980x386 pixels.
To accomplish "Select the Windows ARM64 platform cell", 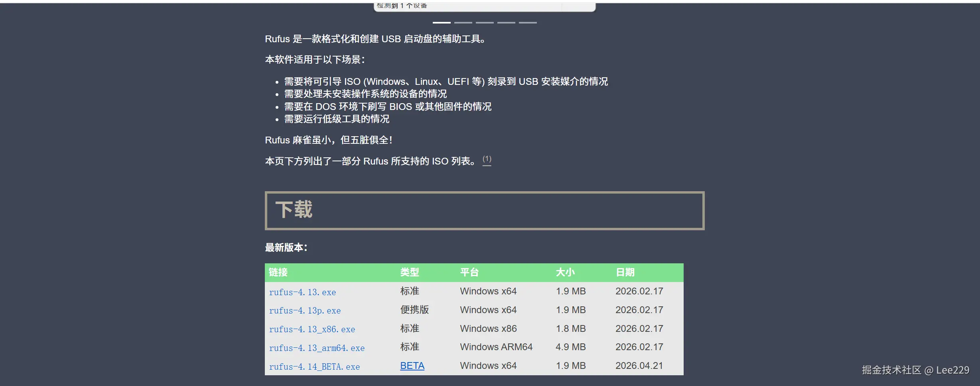I will pos(496,347).
